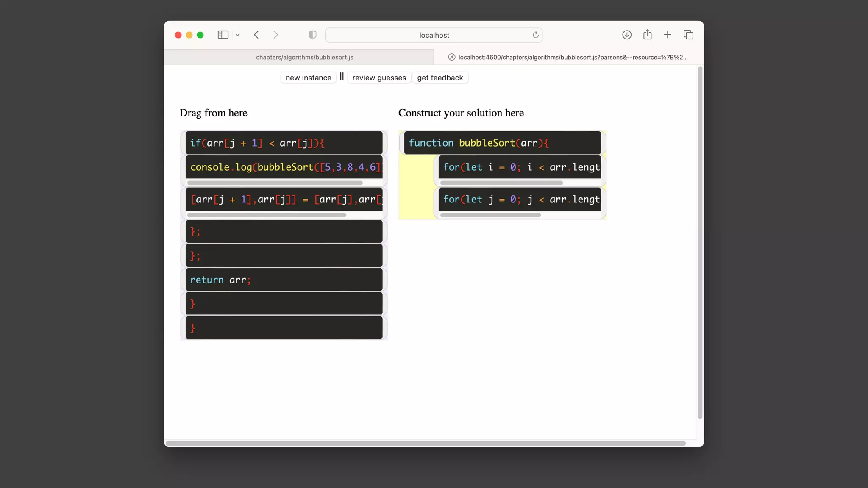868x488 pixels.
Task: Click the forward navigation arrow
Action: coord(275,35)
